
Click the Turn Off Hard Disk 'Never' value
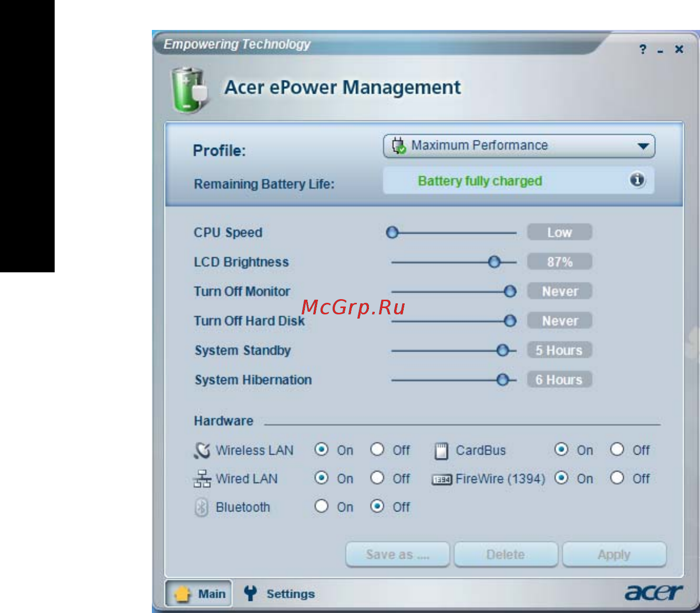[559, 321]
